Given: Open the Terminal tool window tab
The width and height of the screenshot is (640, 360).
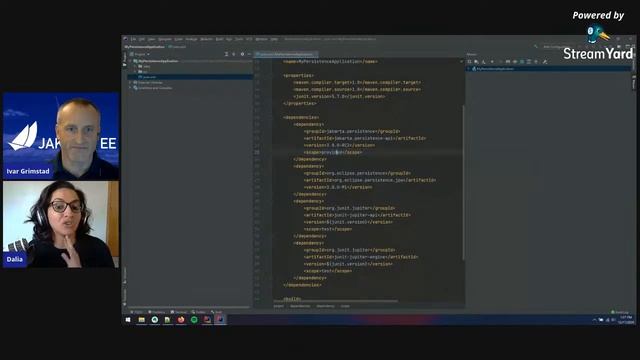Looking at the screenshot, I should point(179,312).
